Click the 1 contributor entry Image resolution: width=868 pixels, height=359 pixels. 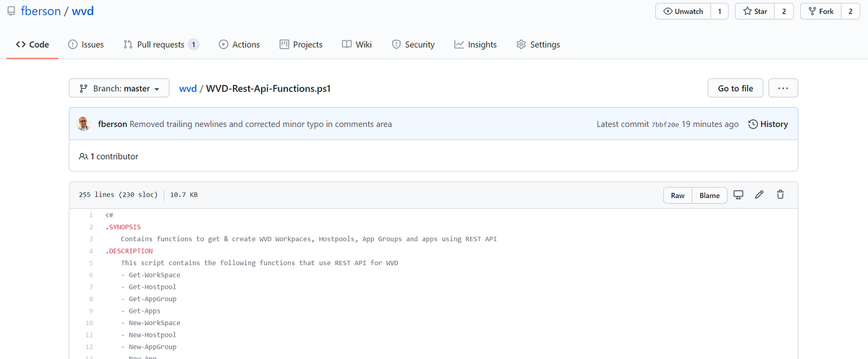pyautogui.click(x=108, y=156)
